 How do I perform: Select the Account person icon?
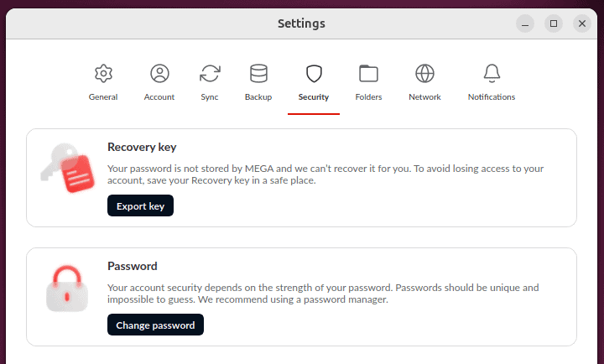159,73
